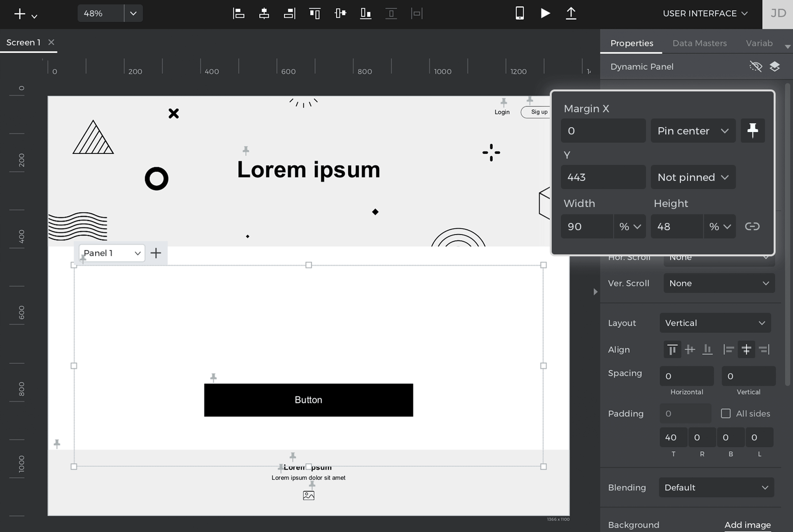Select align left in Align row
The image size is (793, 532).
tap(729, 349)
